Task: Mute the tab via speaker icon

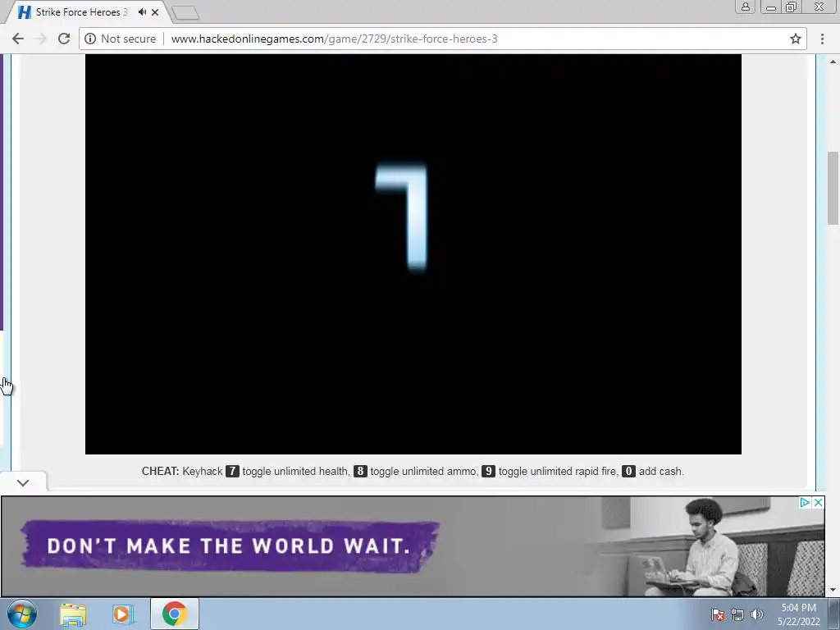Action: pyautogui.click(x=142, y=11)
